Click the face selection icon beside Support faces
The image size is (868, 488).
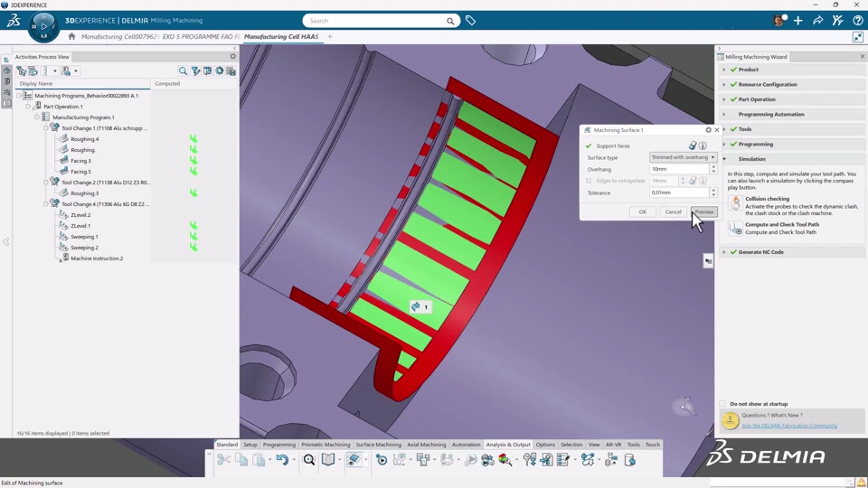pyautogui.click(x=693, y=145)
